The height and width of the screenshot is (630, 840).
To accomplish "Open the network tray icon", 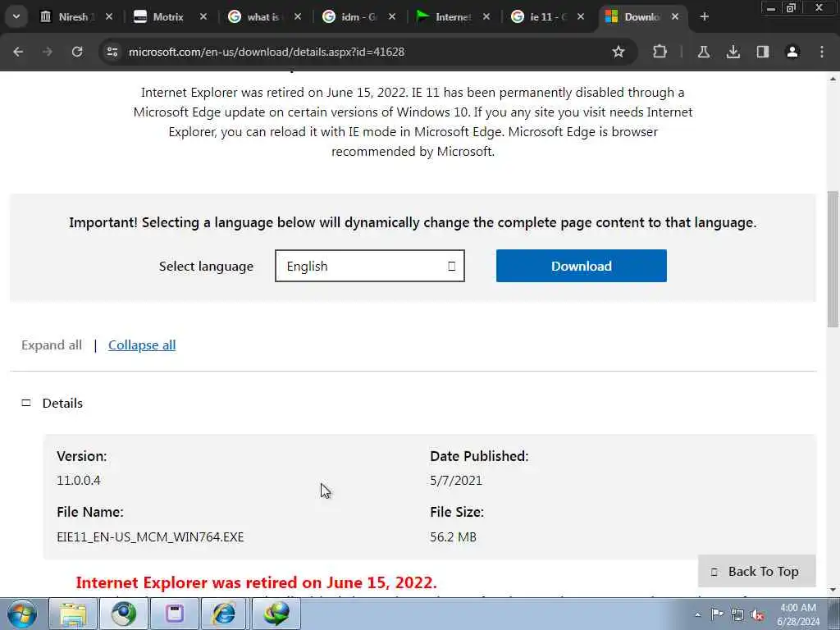I will 737,614.
